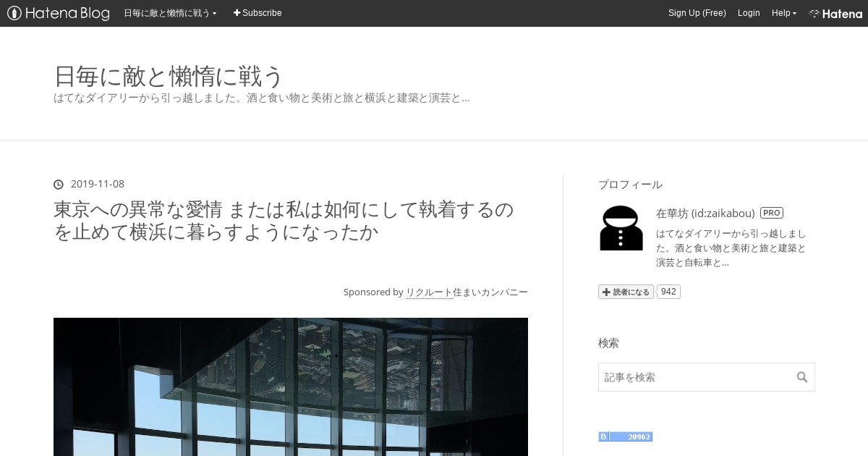868x456 pixels.
Task: Open the Hatena logo link at top right
Action: (835, 13)
